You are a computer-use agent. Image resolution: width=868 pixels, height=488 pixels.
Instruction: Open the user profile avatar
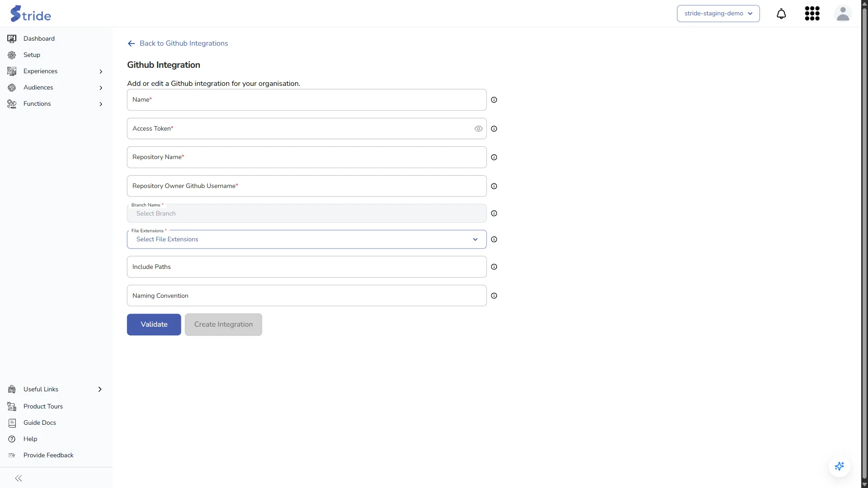[x=843, y=14]
